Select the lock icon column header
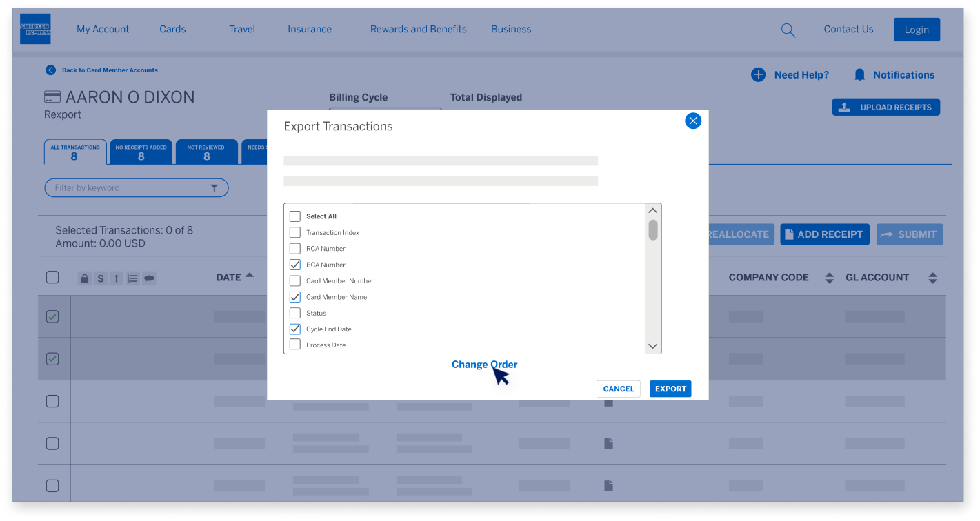The image size is (980, 521). tap(84, 278)
